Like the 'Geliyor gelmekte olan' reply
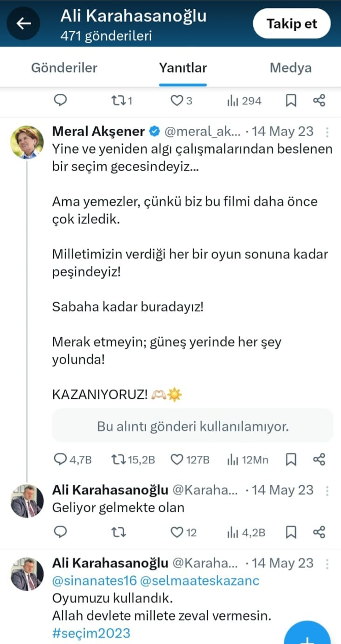Image resolution: width=341 pixels, height=644 pixels. click(177, 532)
